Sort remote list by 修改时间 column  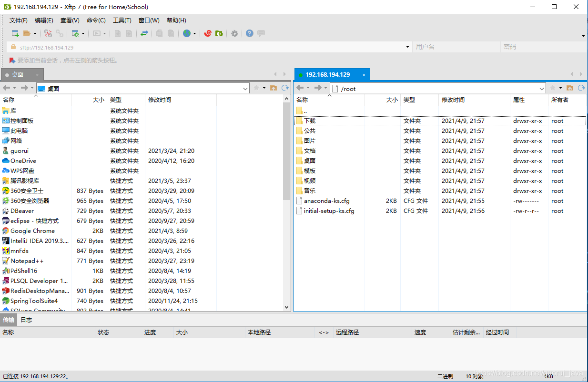coord(474,100)
